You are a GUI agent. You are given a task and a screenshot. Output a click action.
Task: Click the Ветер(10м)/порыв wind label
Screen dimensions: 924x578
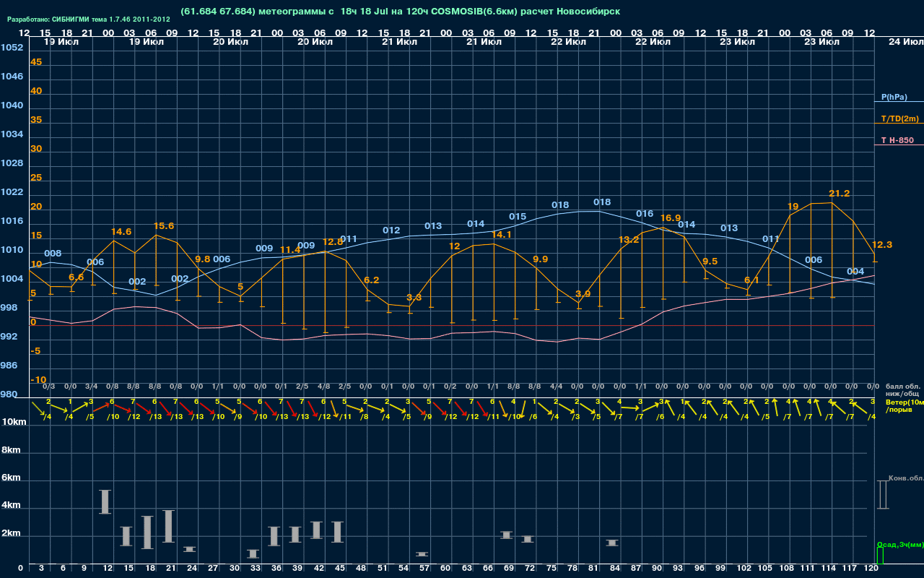pyautogui.click(x=904, y=407)
